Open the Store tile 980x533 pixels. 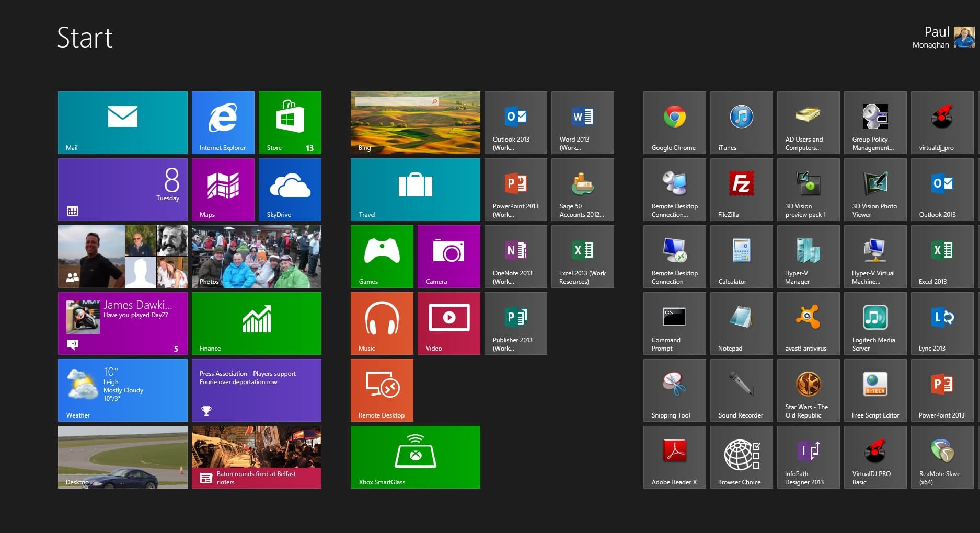click(290, 123)
